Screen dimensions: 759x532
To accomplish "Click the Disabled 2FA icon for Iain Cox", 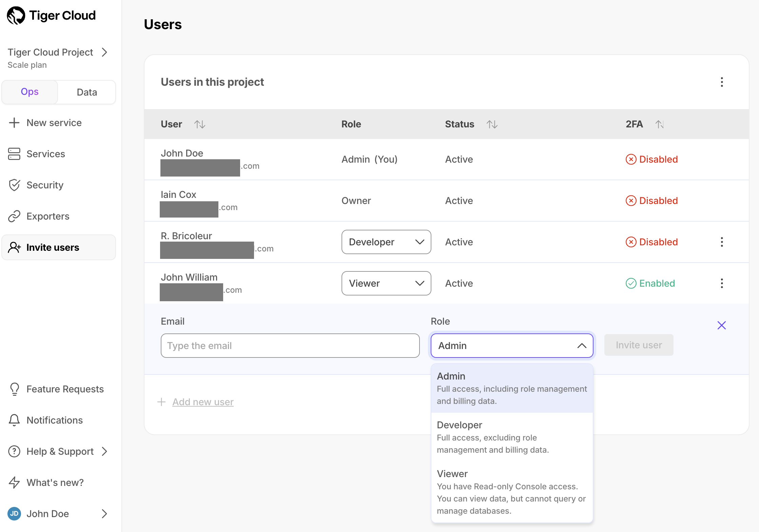I will point(631,201).
